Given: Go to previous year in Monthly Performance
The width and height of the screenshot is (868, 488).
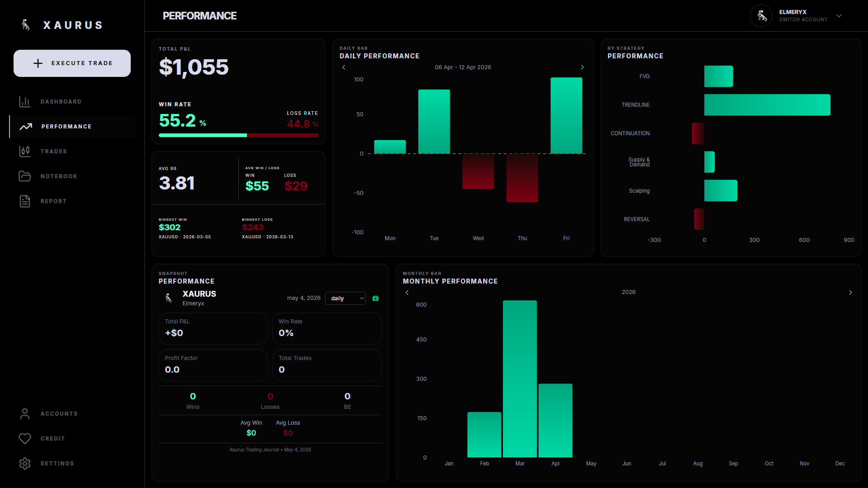Looking at the screenshot, I should [407, 293].
